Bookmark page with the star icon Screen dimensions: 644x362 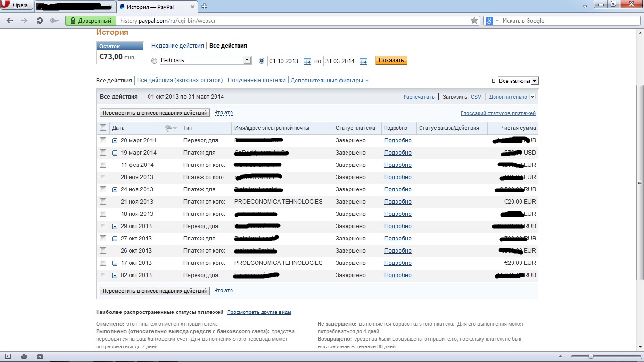[x=474, y=21]
